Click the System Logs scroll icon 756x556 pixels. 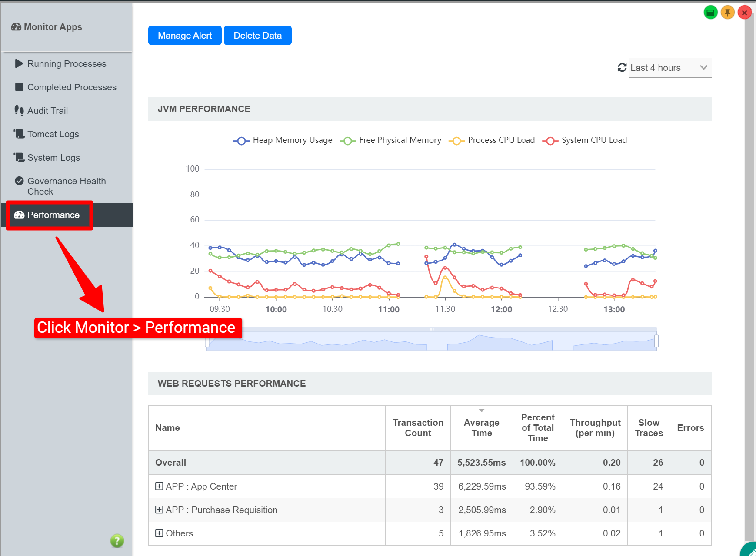(x=19, y=157)
